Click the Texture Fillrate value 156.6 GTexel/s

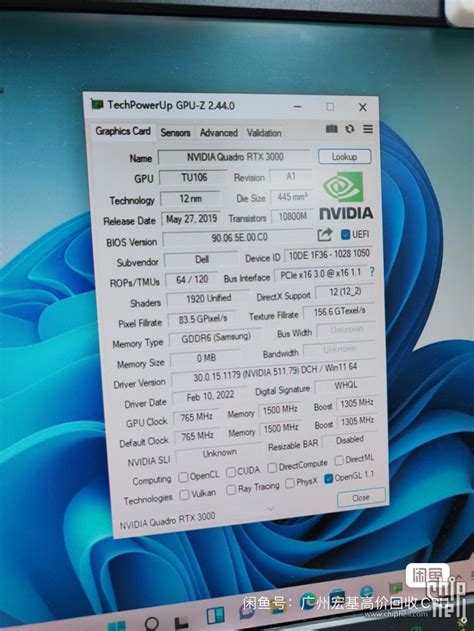pos(339,311)
